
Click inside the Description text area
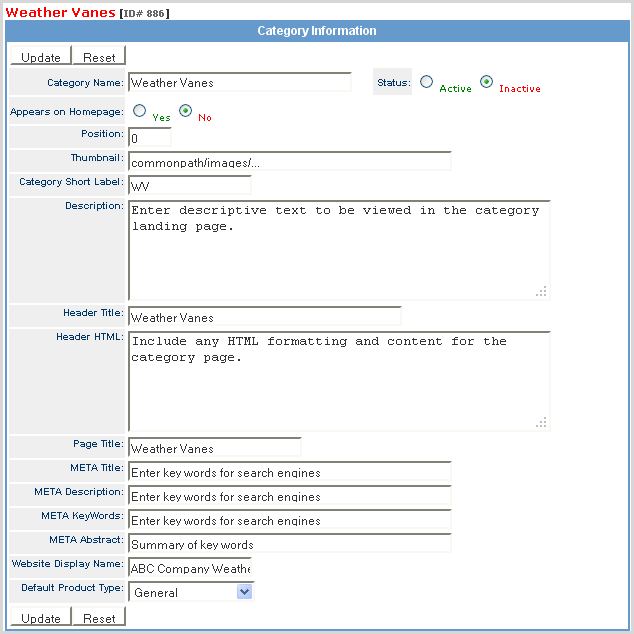coord(338,250)
